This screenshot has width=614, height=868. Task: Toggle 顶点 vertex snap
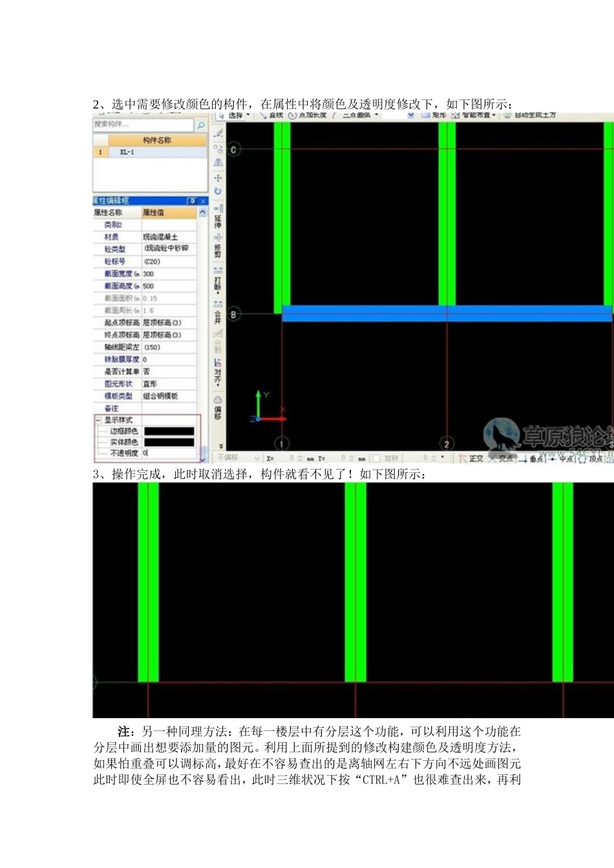tap(591, 459)
